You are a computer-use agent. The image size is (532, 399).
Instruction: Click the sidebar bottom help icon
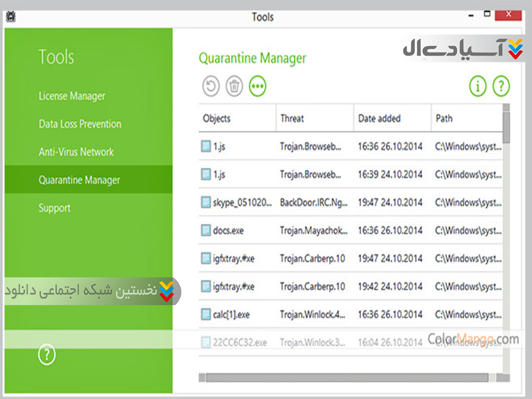[47, 355]
